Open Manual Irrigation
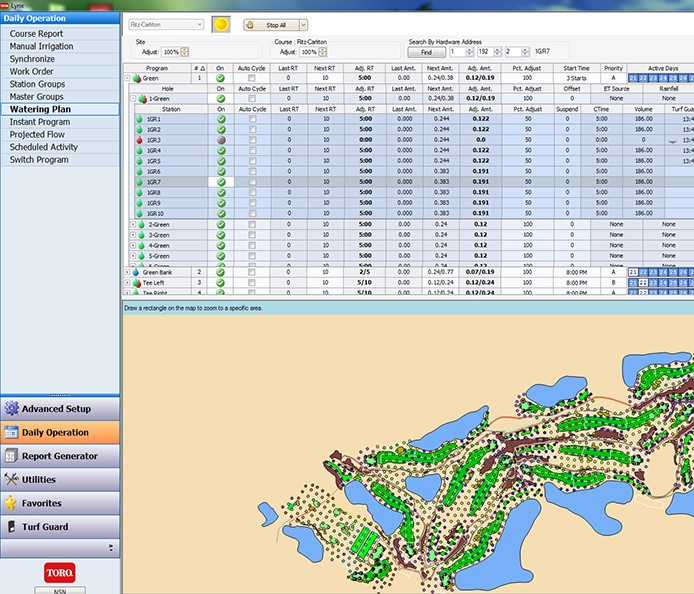 point(60,46)
